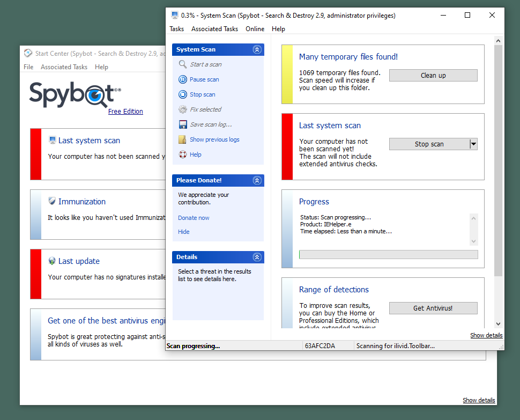
Task: Click the scan progress bar
Action: click(x=388, y=254)
